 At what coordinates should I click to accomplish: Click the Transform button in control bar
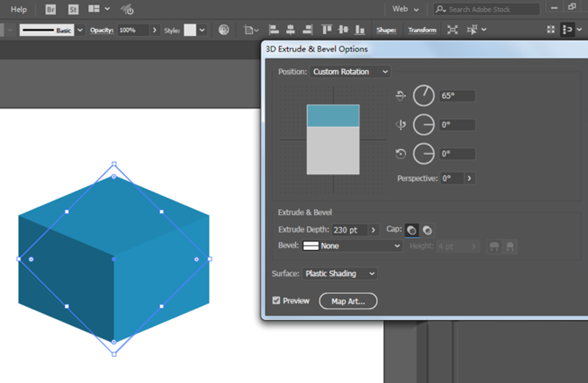pyautogui.click(x=422, y=30)
